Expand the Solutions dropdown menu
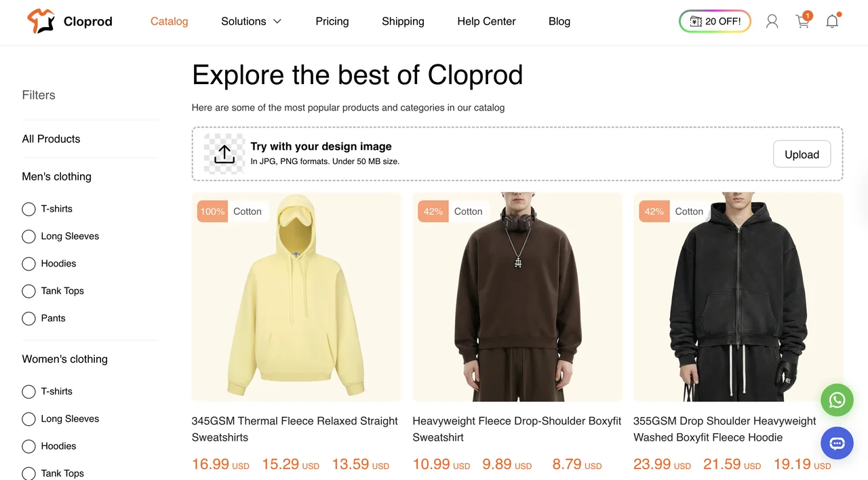This screenshot has width=868, height=480. click(251, 22)
